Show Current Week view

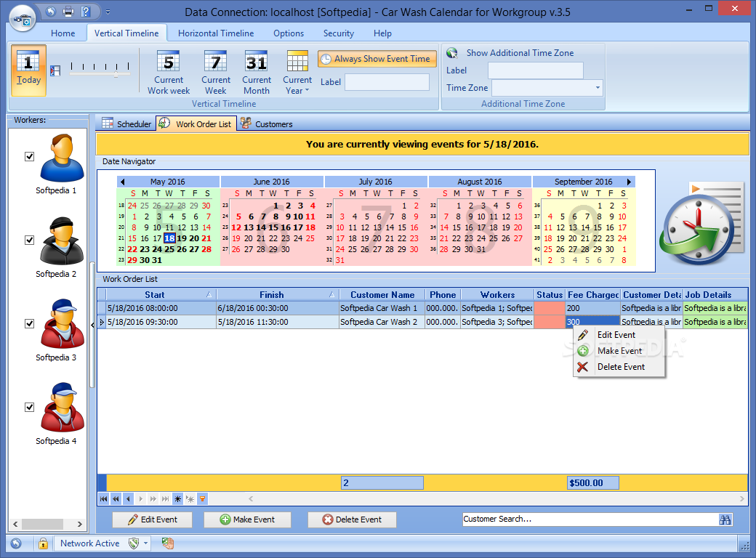(215, 72)
